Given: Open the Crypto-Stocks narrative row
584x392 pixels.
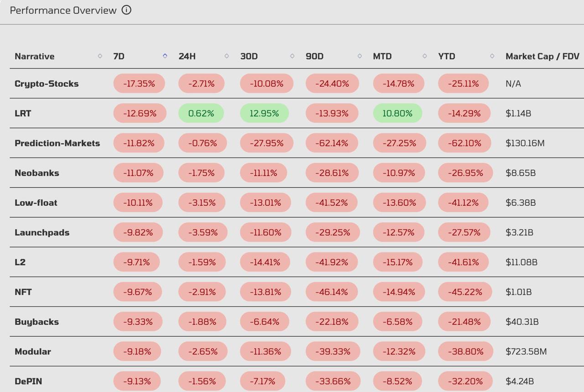Looking at the screenshot, I should (47, 84).
